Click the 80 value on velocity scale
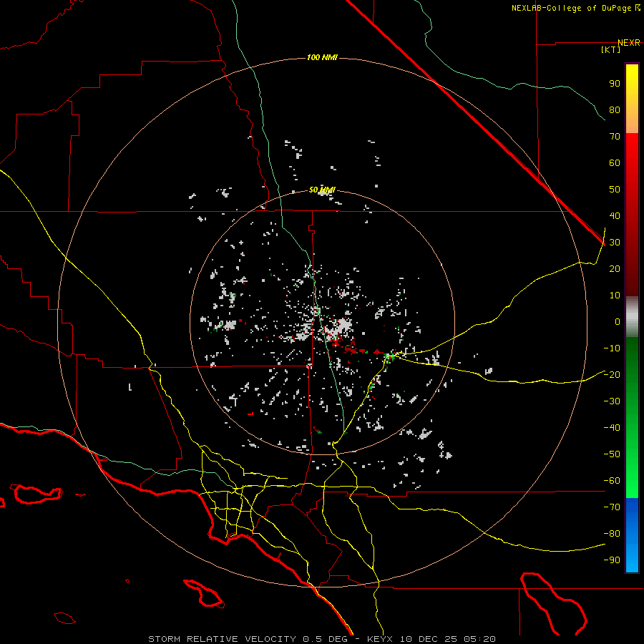The height and width of the screenshot is (644, 644). coord(615,109)
